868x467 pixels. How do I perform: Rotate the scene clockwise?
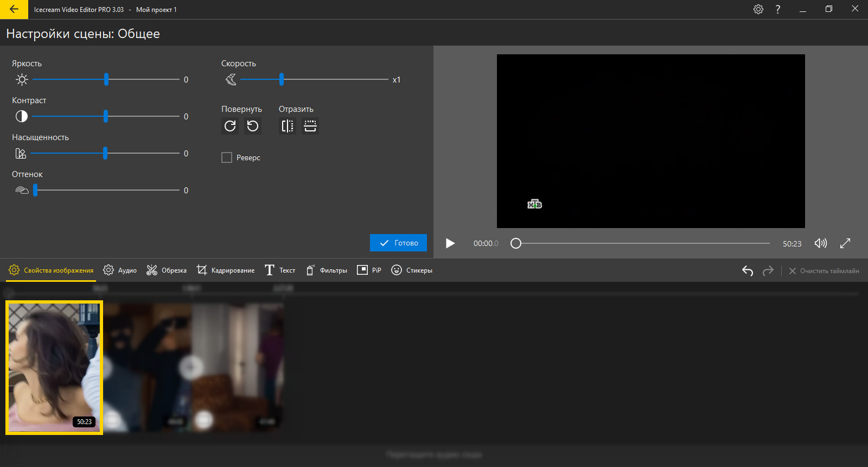tap(230, 126)
